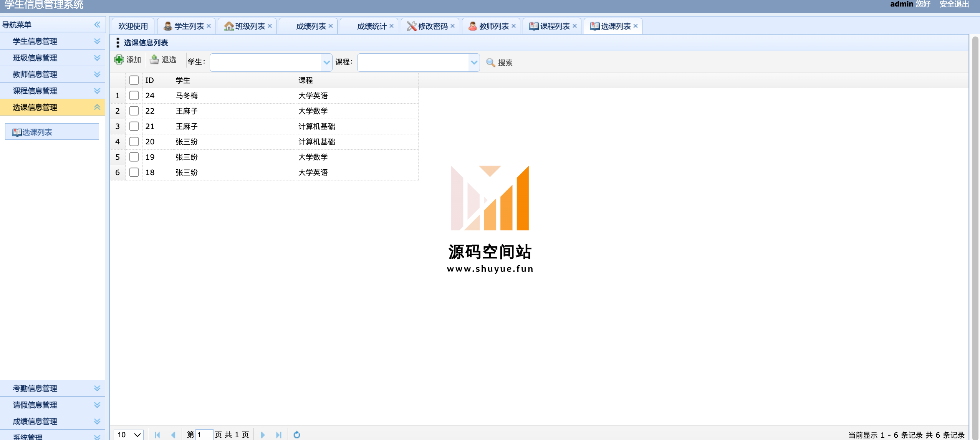Sort by the ID column header
980x440 pixels.
point(157,80)
